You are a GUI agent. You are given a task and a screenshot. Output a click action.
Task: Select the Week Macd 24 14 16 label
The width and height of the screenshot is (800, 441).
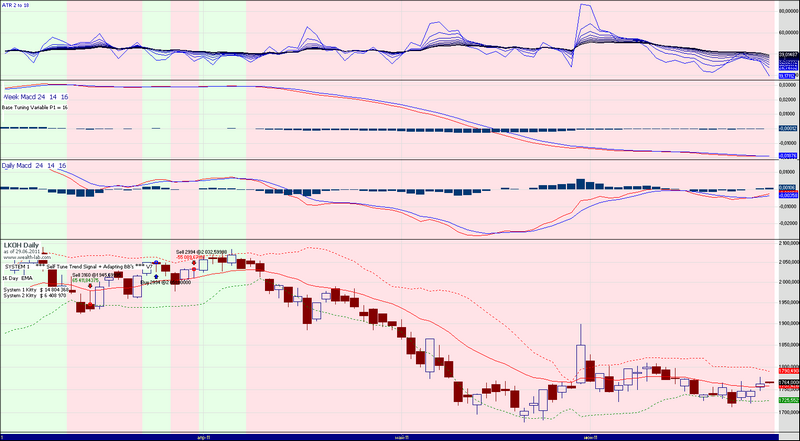click(35, 97)
